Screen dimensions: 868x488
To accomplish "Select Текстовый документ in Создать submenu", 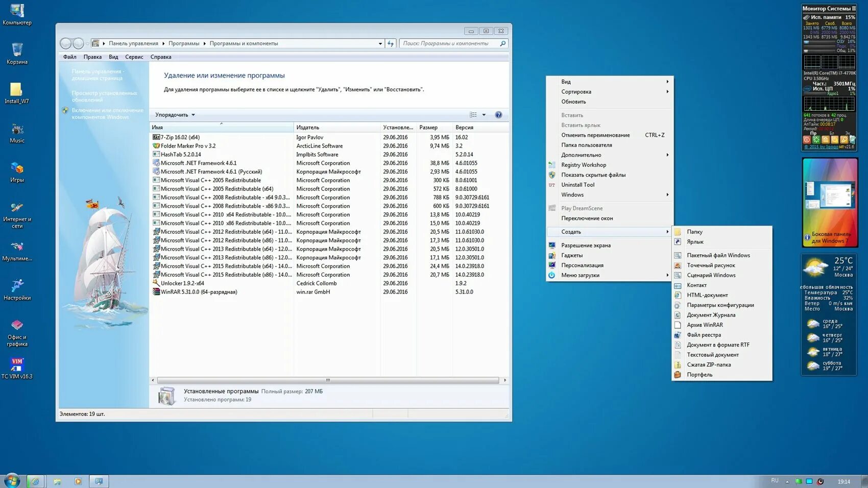I will (x=721, y=355).
